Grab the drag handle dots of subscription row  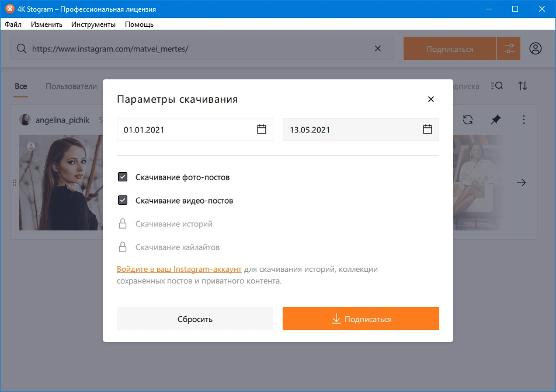[15, 183]
